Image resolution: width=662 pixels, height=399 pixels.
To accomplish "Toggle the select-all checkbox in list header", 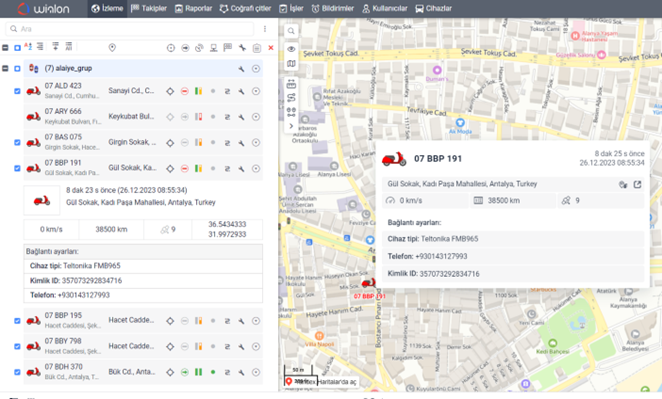I will pos(17,48).
